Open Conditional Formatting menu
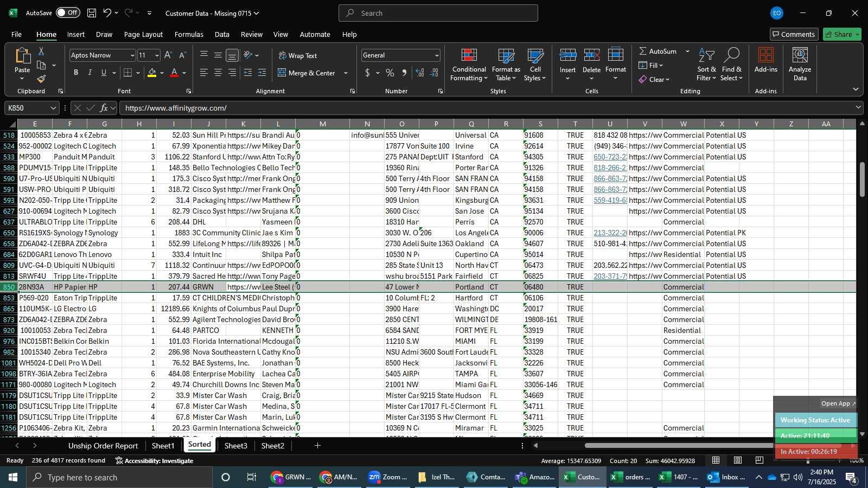The width and height of the screenshot is (868, 488). tap(469, 65)
